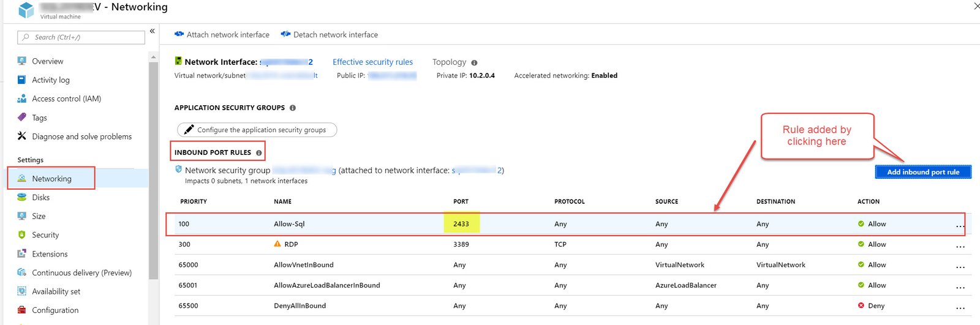Click the Deny action in DenyAllInBound row
980x325 pixels.
click(871, 305)
